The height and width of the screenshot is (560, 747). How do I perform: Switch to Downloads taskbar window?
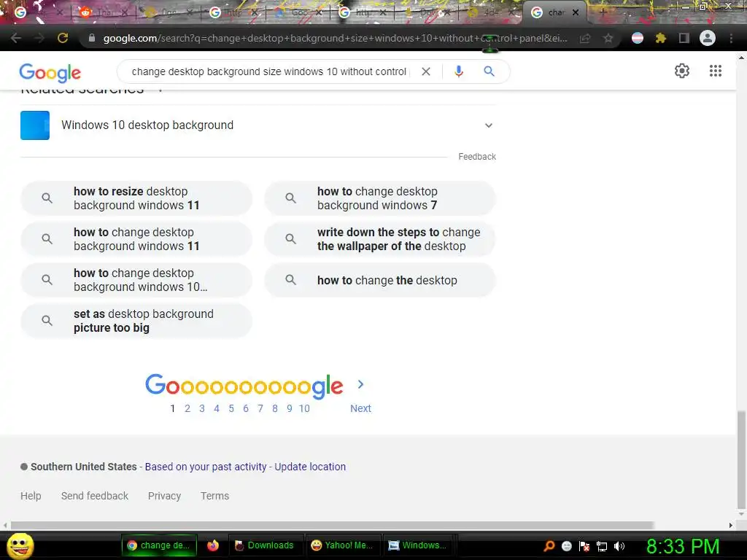[265, 545]
